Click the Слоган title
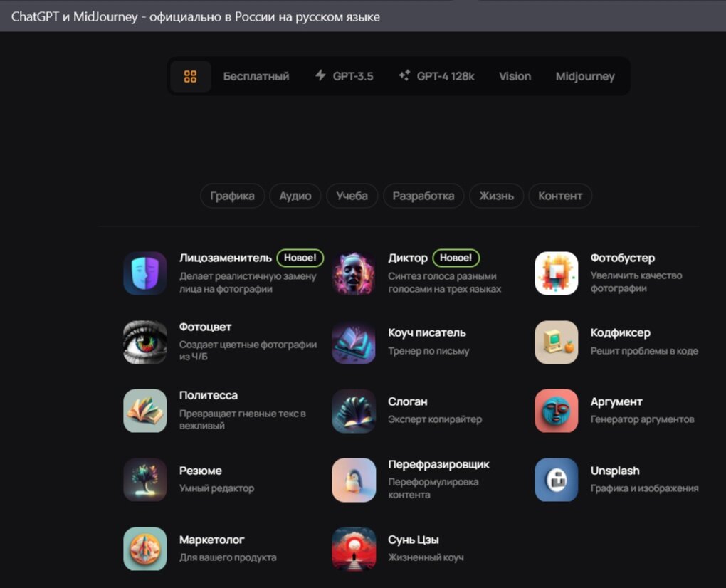The image size is (726, 588). click(408, 401)
